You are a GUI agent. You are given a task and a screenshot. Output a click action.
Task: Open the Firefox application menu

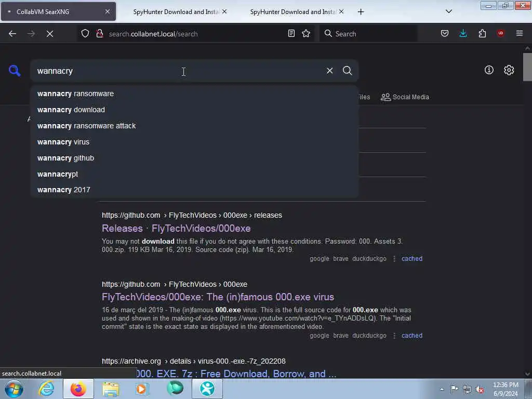click(x=520, y=34)
